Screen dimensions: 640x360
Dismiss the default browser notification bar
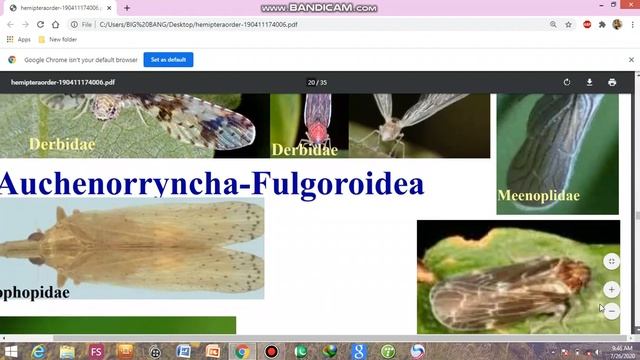coord(631,60)
